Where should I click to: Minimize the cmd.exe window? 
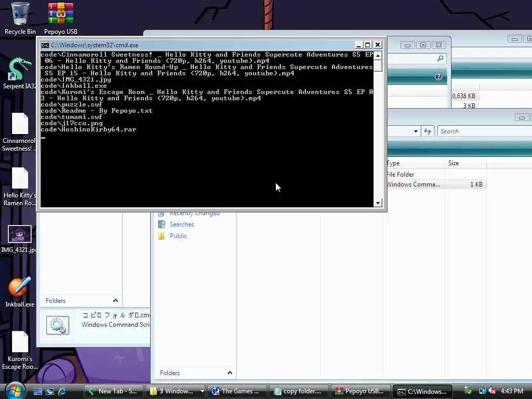(358, 45)
